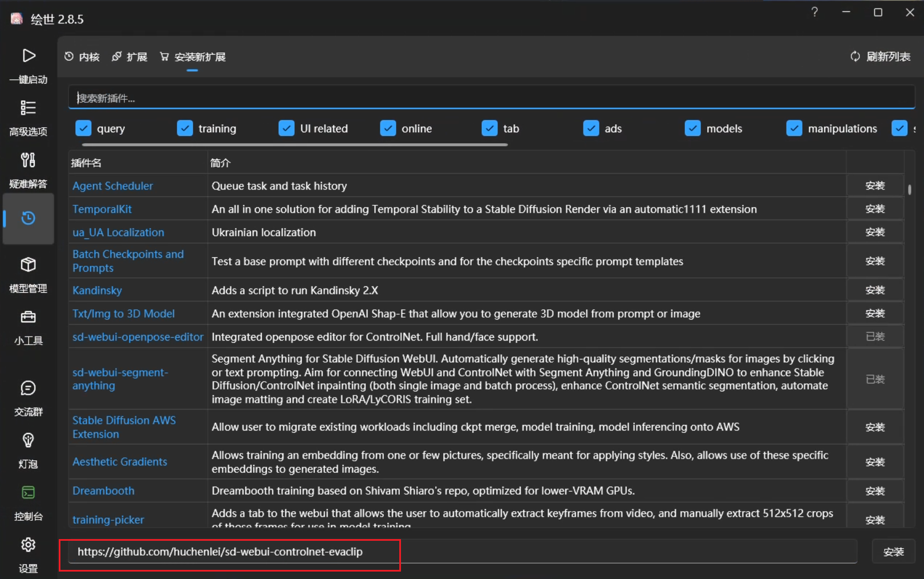Uncheck the online filter checkbox
The image size is (924, 579).
(388, 128)
